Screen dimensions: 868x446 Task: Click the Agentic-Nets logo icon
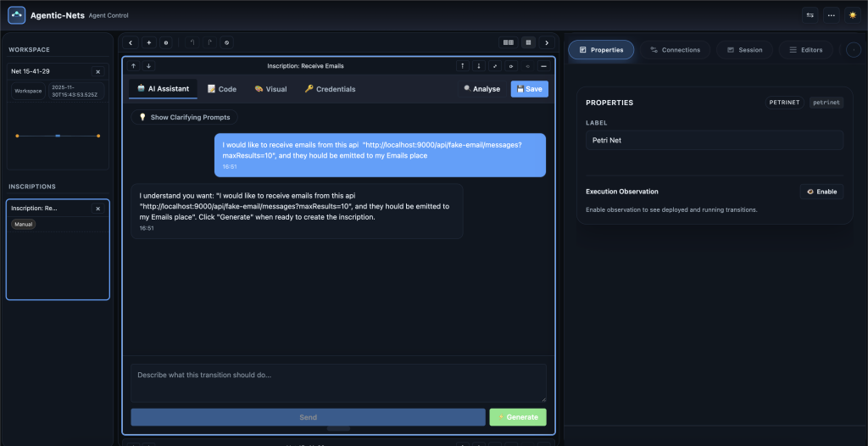pos(17,15)
